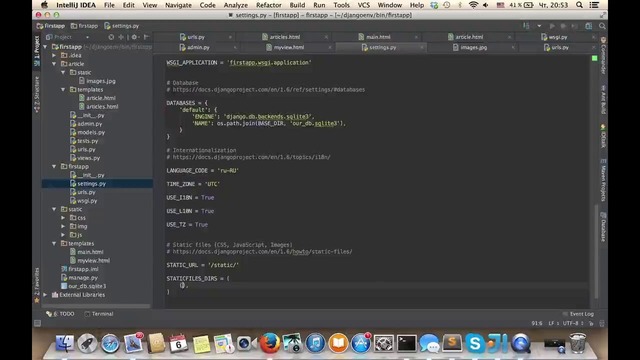Click Spotlight search in macOS menu bar

point(579,5)
